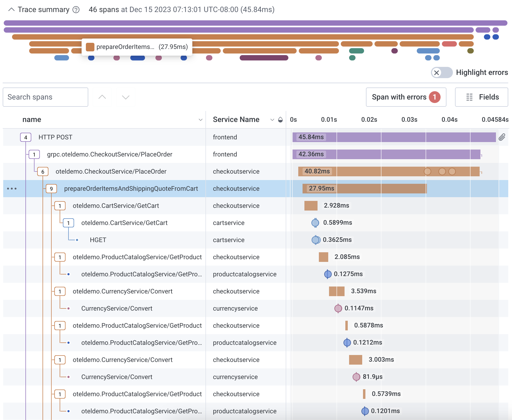Click the up arrow beside the span search box

click(x=102, y=97)
